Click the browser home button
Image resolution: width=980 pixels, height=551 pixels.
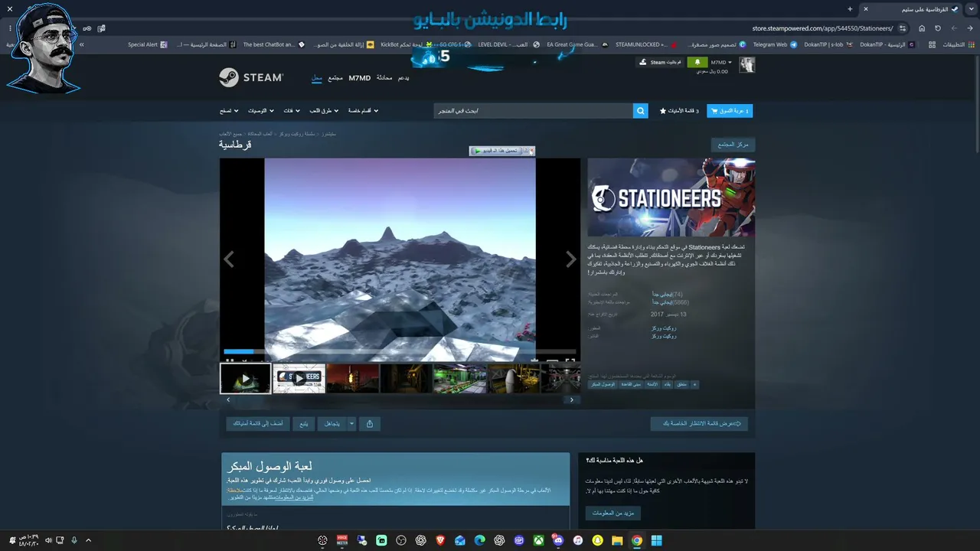click(x=922, y=28)
